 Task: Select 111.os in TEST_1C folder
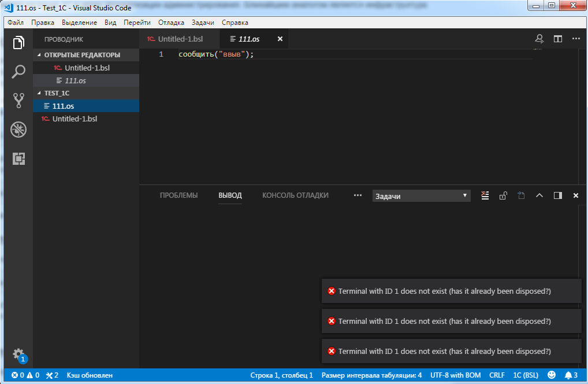[x=86, y=106]
